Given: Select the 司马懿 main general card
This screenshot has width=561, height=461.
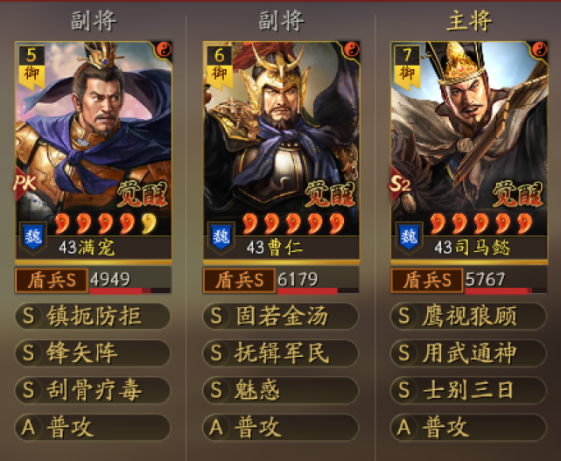Looking at the screenshot, I should (469, 150).
